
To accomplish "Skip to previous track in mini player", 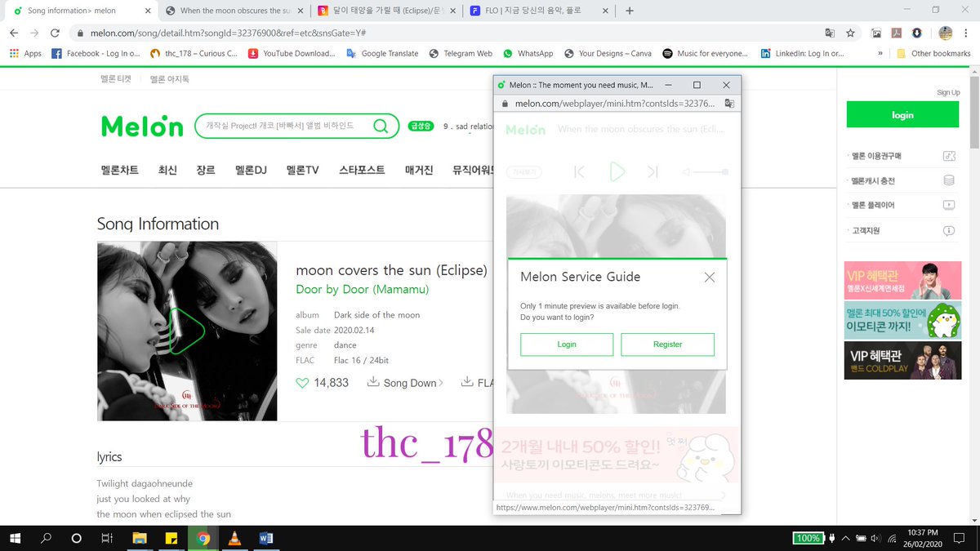I will [x=579, y=171].
